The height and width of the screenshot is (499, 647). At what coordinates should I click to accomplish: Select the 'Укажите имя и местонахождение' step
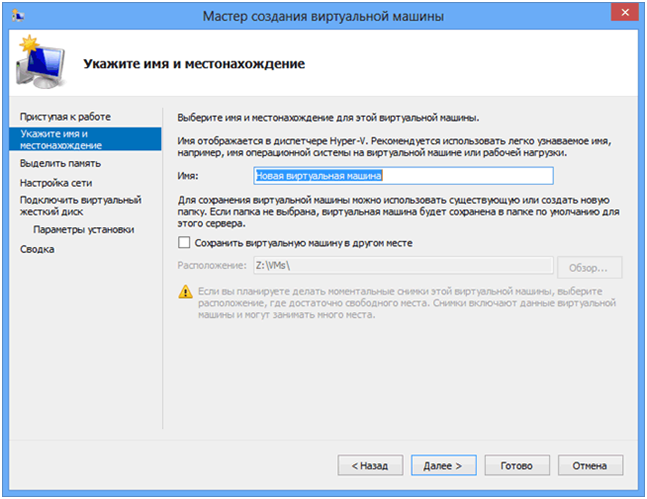60,139
